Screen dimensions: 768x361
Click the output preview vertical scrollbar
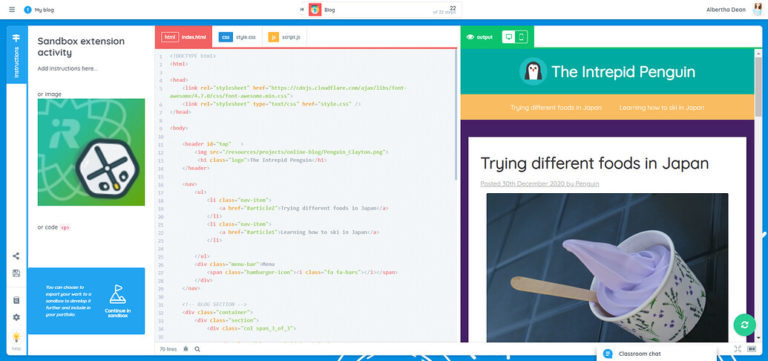pyautogui.click(x=758, y=196)
